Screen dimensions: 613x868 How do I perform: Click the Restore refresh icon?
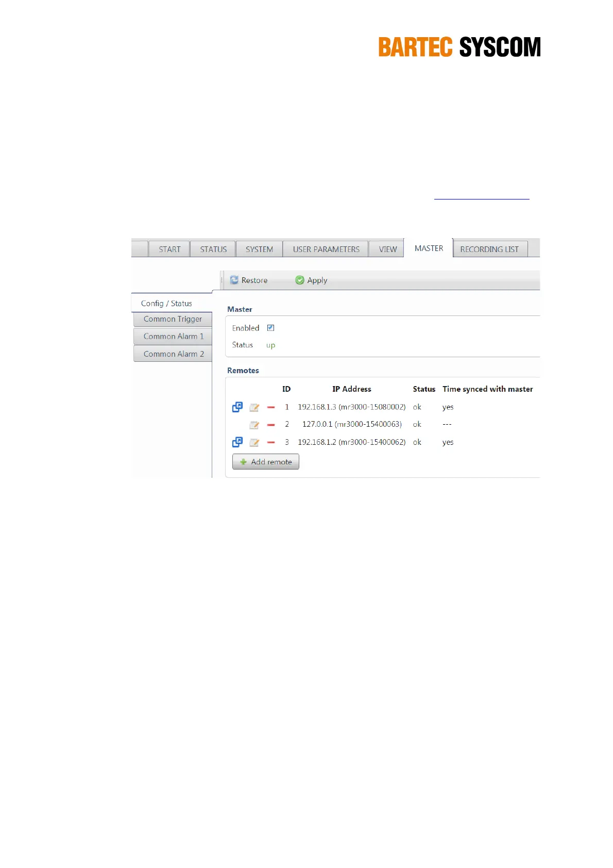234,280
